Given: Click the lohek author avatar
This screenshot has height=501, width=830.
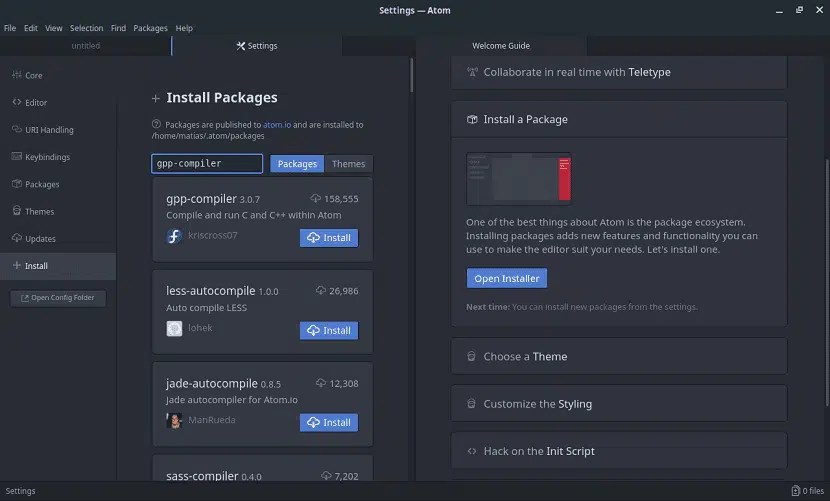Looking at the screenshot, I should [x=174, y=328].
